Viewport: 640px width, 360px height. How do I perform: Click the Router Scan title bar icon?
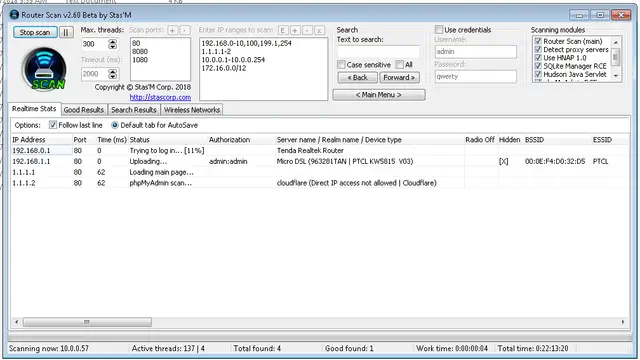(x=14, y=15)
